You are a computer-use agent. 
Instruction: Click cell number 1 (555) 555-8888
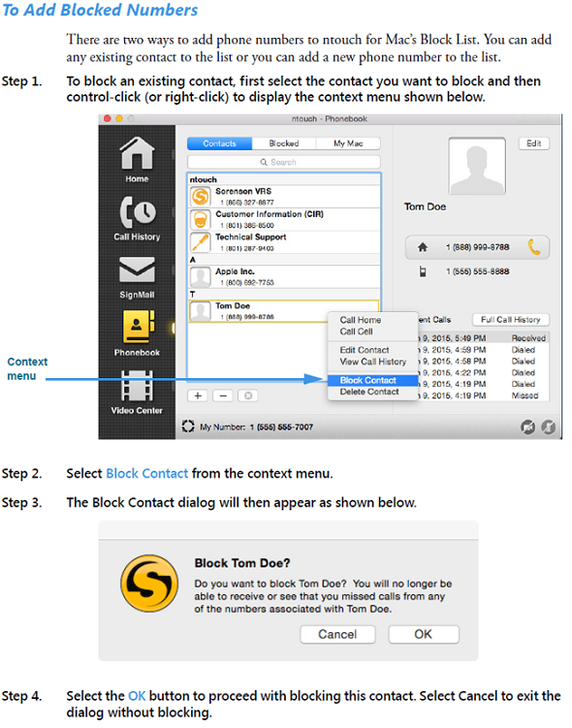click(478, 271)
